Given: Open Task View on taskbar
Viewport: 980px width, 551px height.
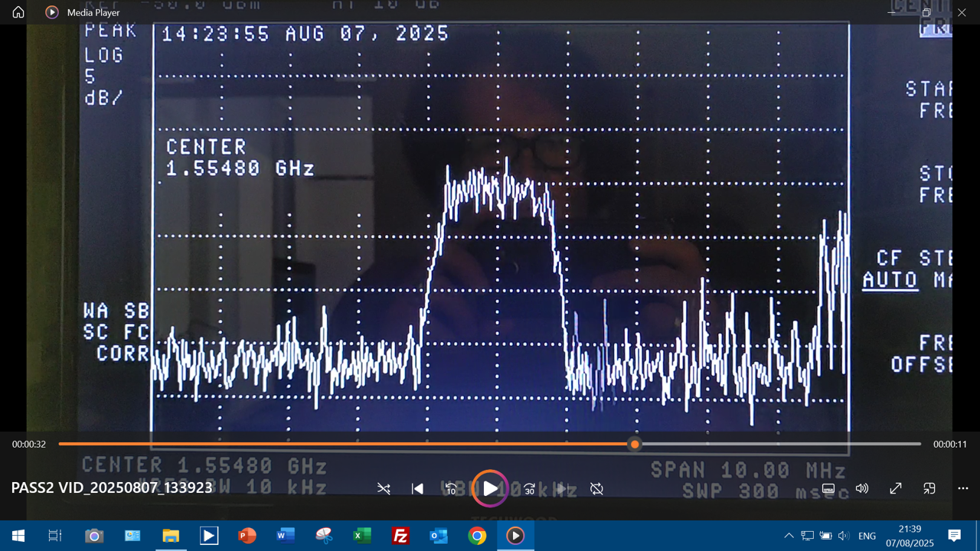Looking at the screenshot, I should (55, 536).
